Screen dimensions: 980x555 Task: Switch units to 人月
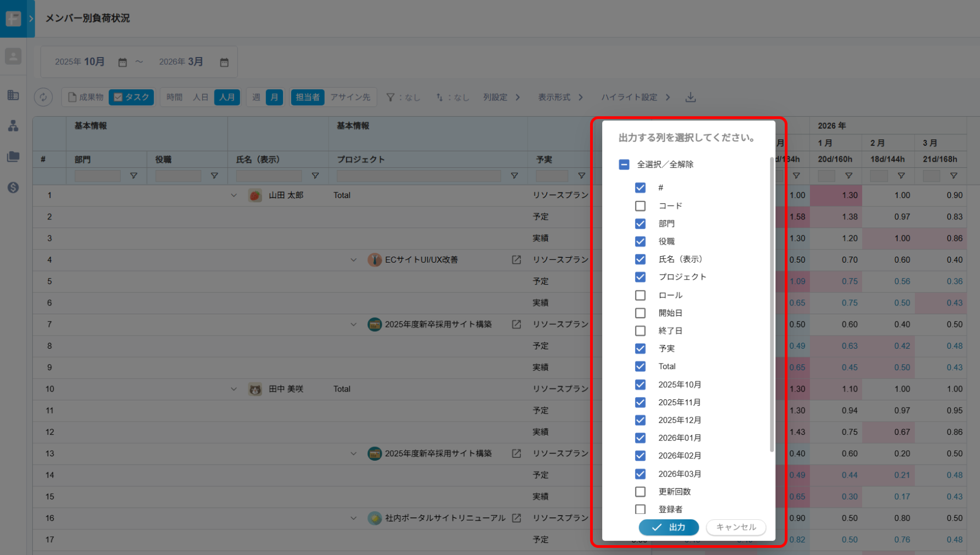point(227,97)
